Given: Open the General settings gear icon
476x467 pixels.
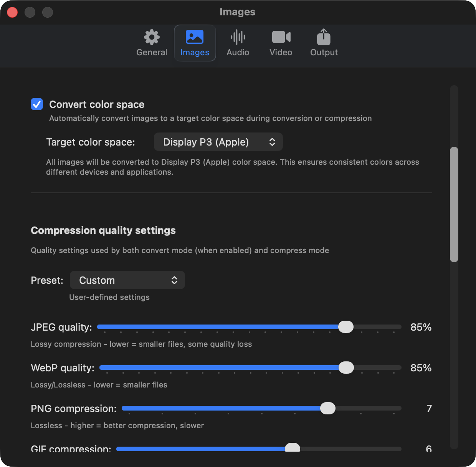Looking at the screenshot, I should [x=152, y=37].
